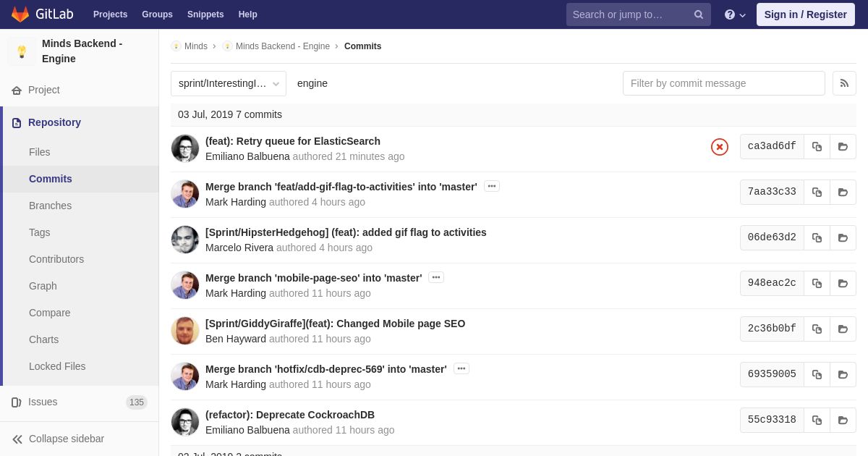The image size is (868, 456).
Task: Browse files at commit 69359005
Action: [843, 374]
